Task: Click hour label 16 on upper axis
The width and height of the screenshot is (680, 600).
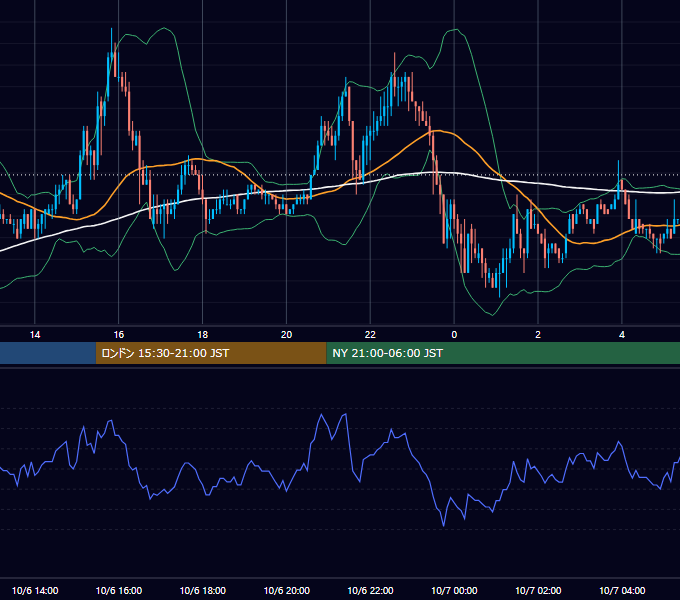Action: (118, 335)
